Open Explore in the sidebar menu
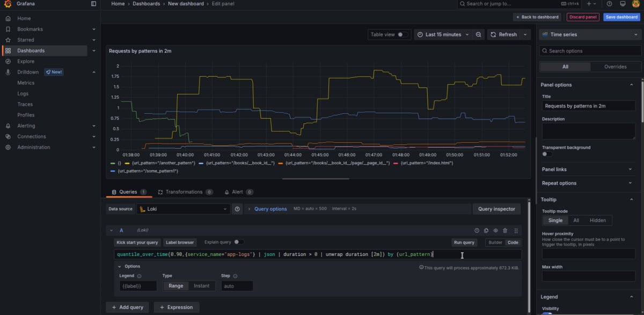This screenshot has height=315, width=644. pos(26,61)
